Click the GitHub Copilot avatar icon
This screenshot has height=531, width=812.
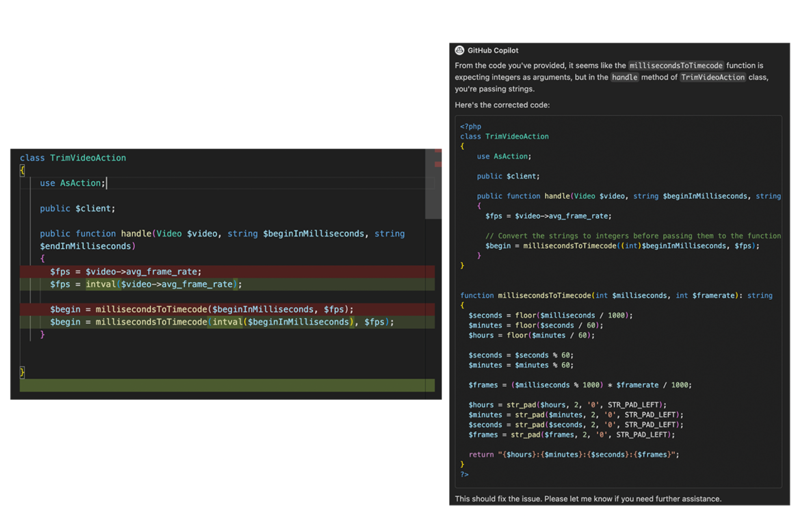tap(459, 50)
